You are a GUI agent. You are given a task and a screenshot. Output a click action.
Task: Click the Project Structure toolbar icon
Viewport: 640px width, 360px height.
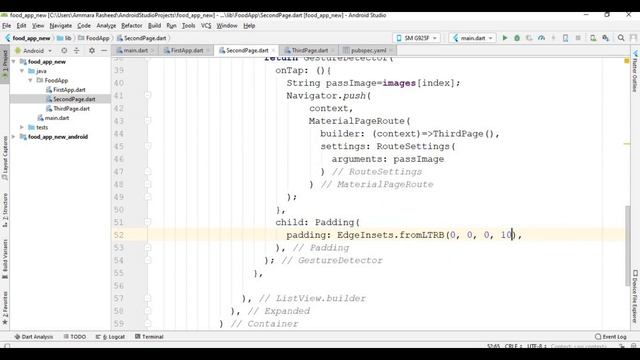pyautogui.click(x=606, y=38)
